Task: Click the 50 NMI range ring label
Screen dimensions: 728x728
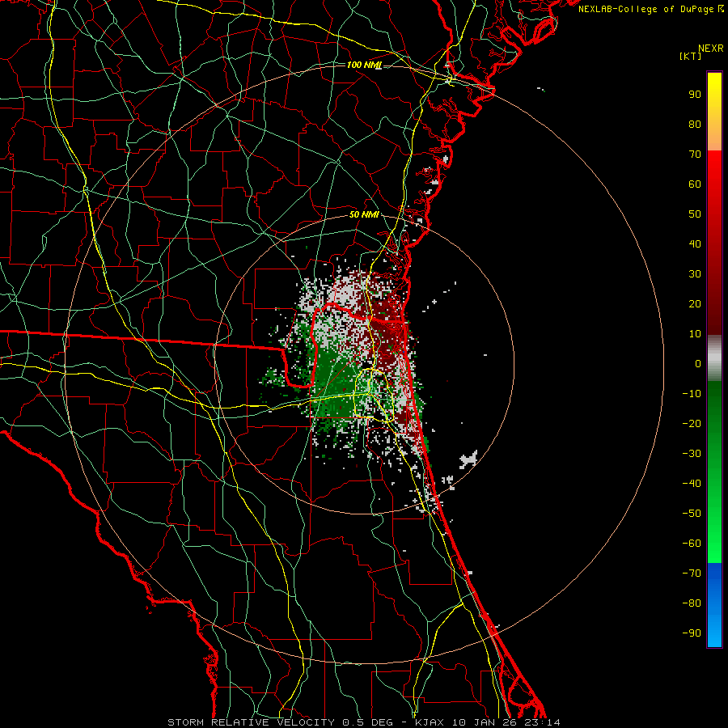Action: [364, 214]
